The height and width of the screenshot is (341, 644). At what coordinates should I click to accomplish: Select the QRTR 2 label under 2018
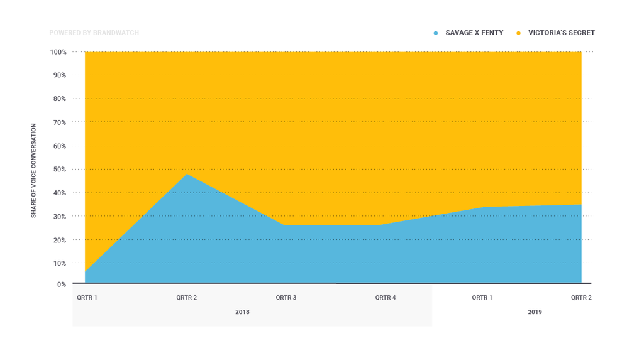click(187, 298)
